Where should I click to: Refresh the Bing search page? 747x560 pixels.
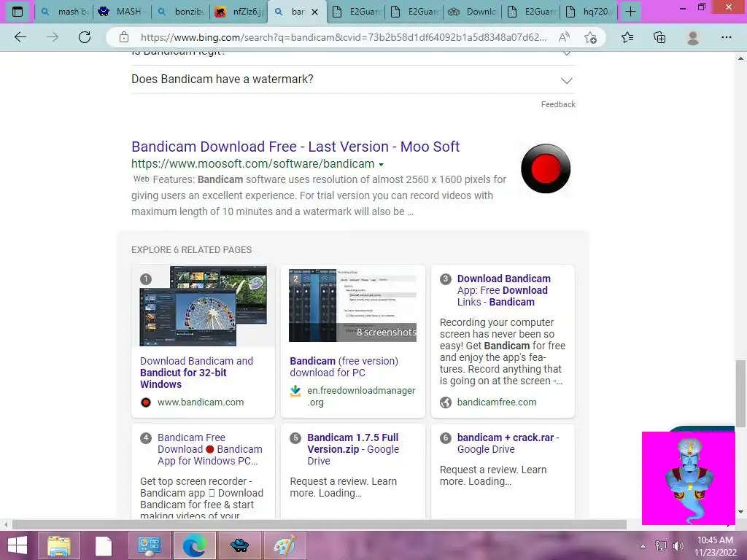(x=85, y=37)
